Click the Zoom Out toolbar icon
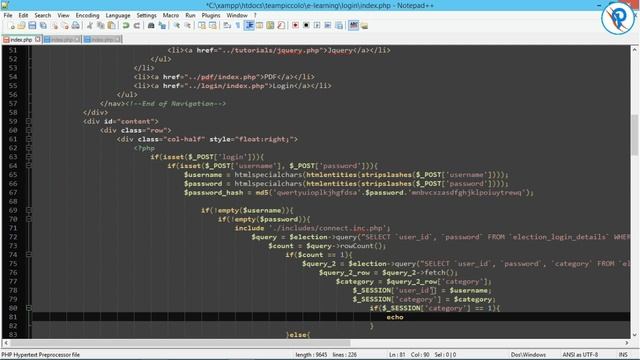 pyautogui.click(x=187, y=25)
